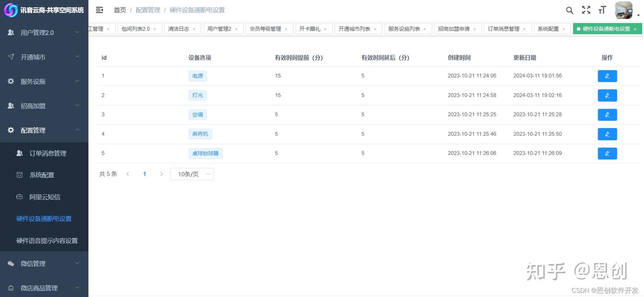Select 硬件设备通断电设置 in the sidebar
The width and height of the screenshot is (644, 297).
point(44,219)
